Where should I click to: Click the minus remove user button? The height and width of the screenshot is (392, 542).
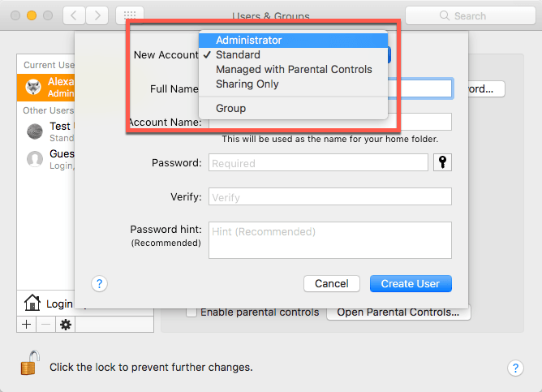point(45,325)
